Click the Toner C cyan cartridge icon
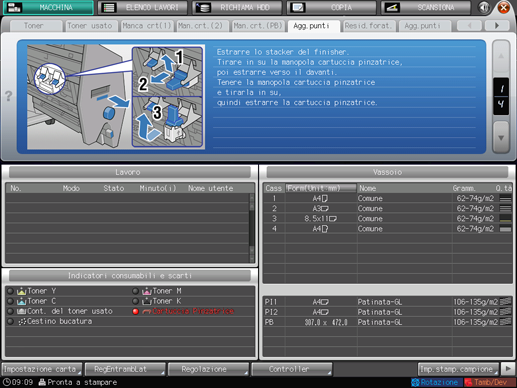Screen dimensions: 517x388 tap(21, 301)
